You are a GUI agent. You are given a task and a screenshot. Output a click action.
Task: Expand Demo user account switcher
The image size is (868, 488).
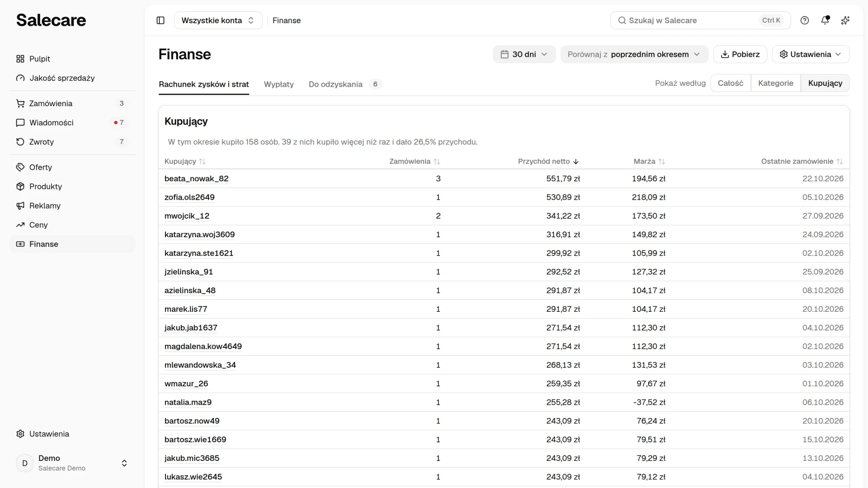pyautogui.click(x=72, y=463)
